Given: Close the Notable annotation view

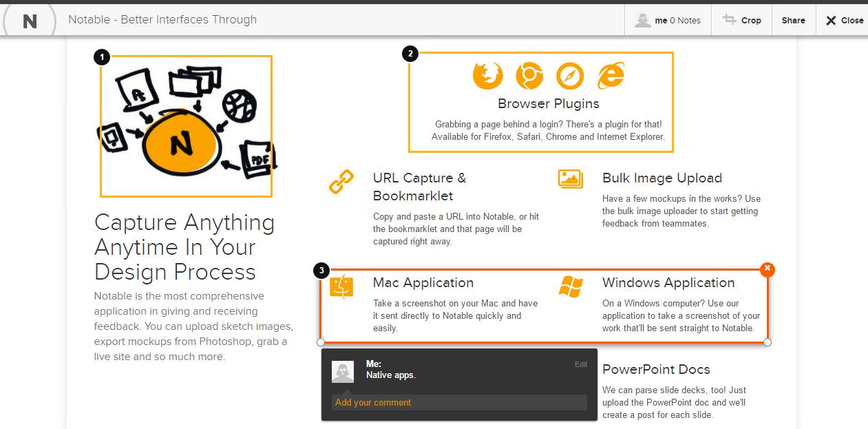Looking at the screenshot, I should 844,20.
